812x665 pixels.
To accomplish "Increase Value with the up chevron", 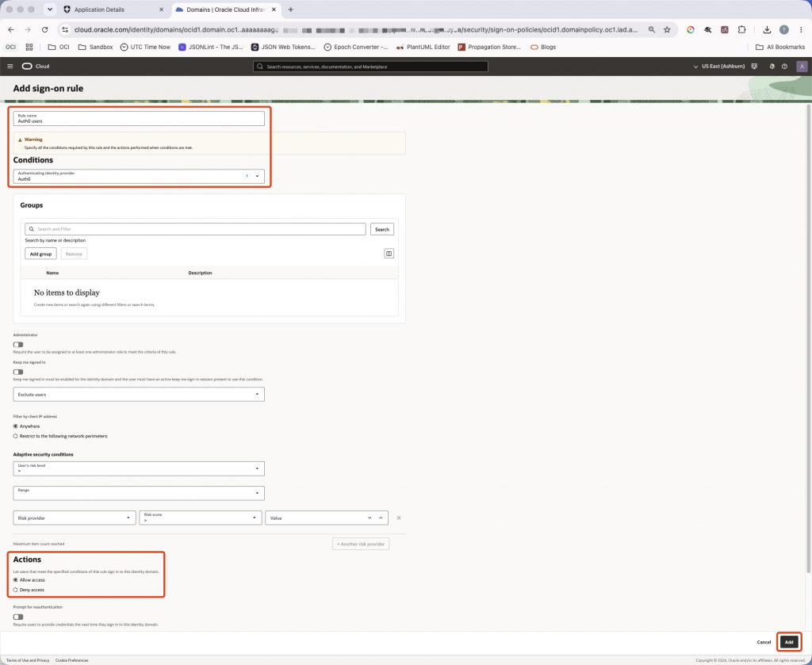I will [381, 518].
